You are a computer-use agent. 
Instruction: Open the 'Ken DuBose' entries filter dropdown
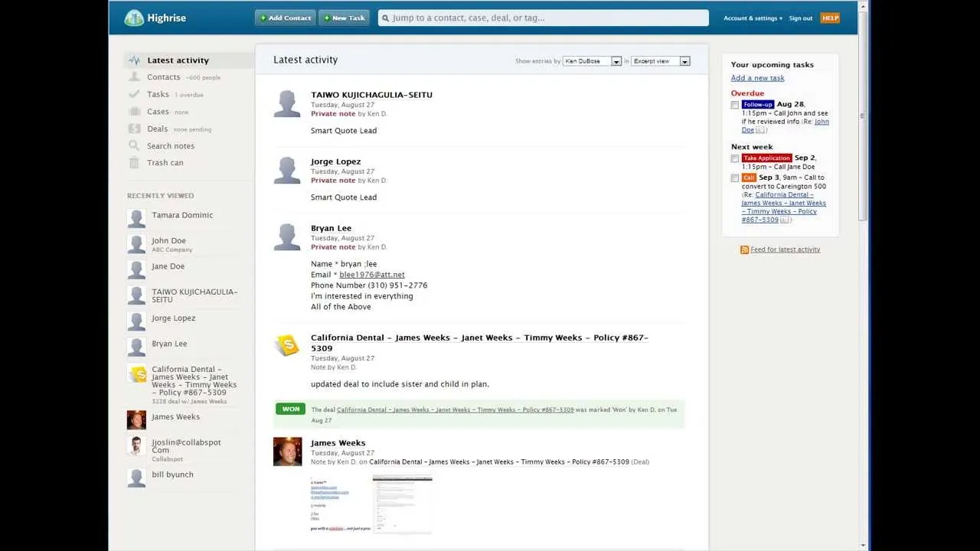coord(590,60)
